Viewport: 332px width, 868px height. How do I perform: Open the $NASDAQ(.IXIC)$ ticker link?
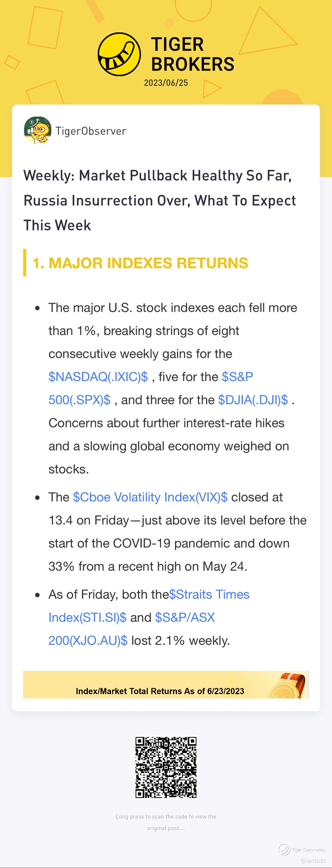pyautogui.click(x=98, y=377)
